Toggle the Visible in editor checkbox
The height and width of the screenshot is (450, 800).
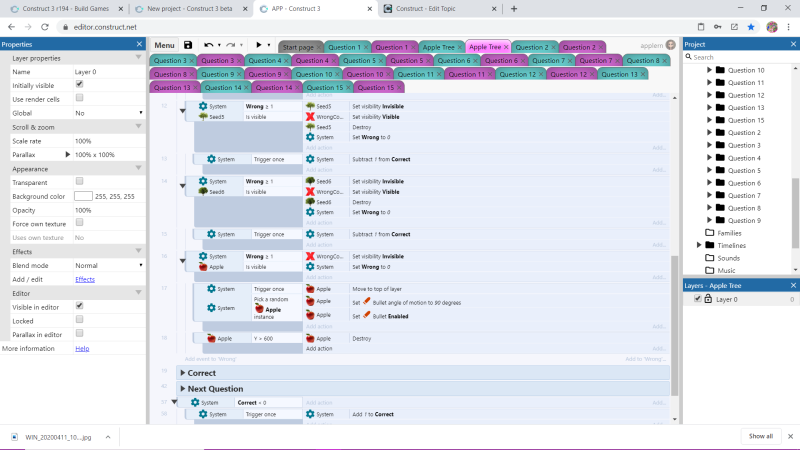(x=79, y=306)
